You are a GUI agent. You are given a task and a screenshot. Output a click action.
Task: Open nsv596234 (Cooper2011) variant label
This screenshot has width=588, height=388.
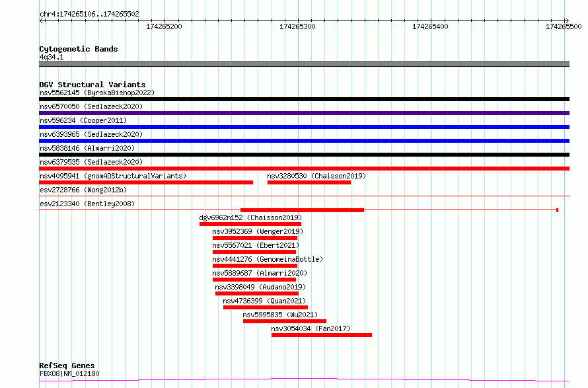coord(83,120)
